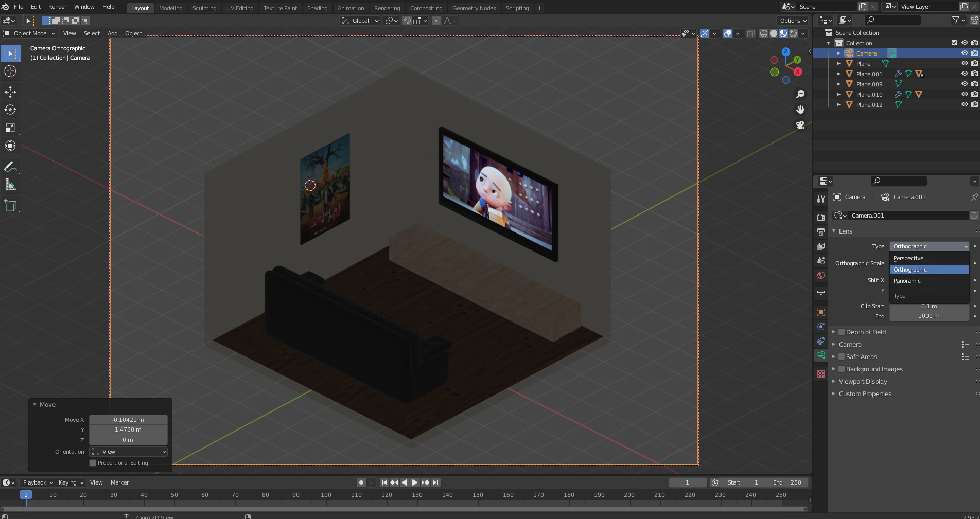The height and width of the screenshot is (519, 980).
Task: Expand the Plane.010 tree item
Action: click(839, 94)
